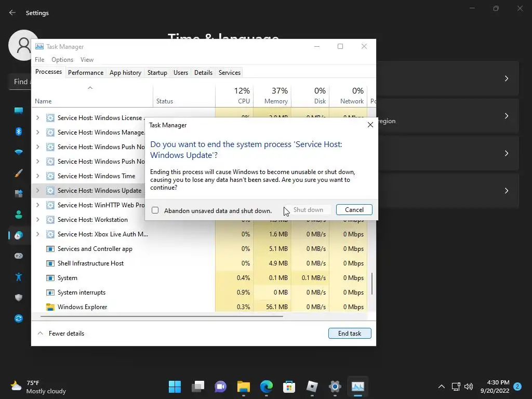The image size is (532, 399).
Task: Open Roblox from the taskbar
Action: pyautogui.click(x=312, y=387)
